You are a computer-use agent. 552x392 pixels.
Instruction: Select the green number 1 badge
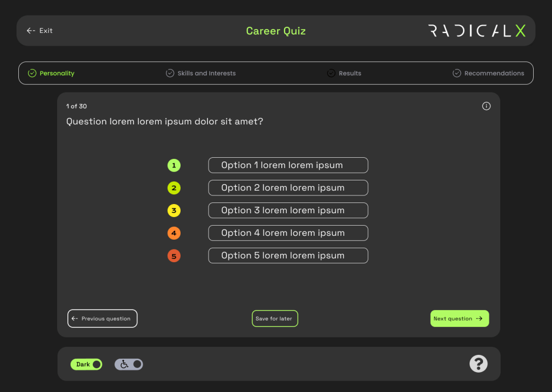[174, 165]
